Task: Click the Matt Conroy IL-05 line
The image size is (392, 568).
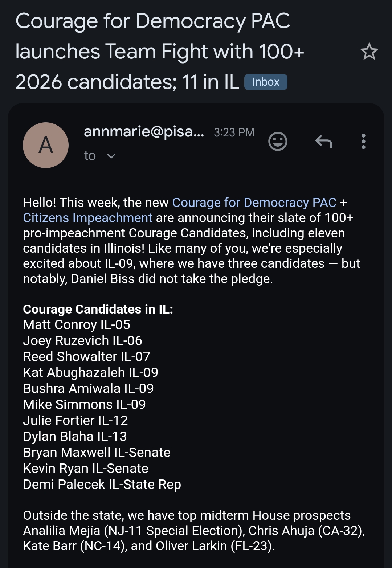Action: pyautogui.click(x=77, y=325)
